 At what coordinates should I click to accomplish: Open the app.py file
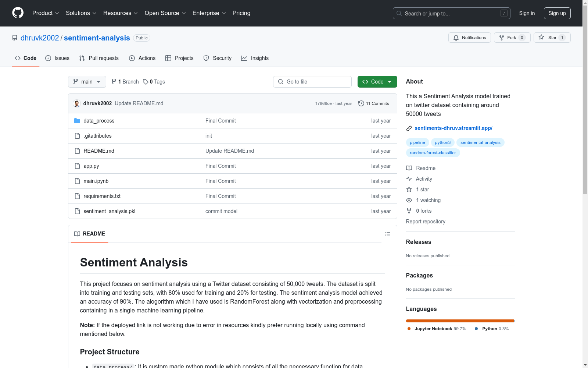(x=91, y=166)
